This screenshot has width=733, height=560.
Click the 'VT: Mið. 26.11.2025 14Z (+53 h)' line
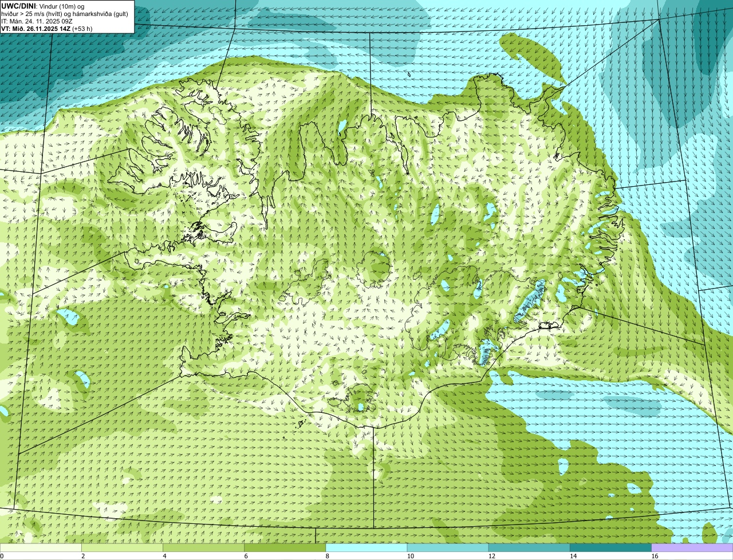click(x=47, y=29)
